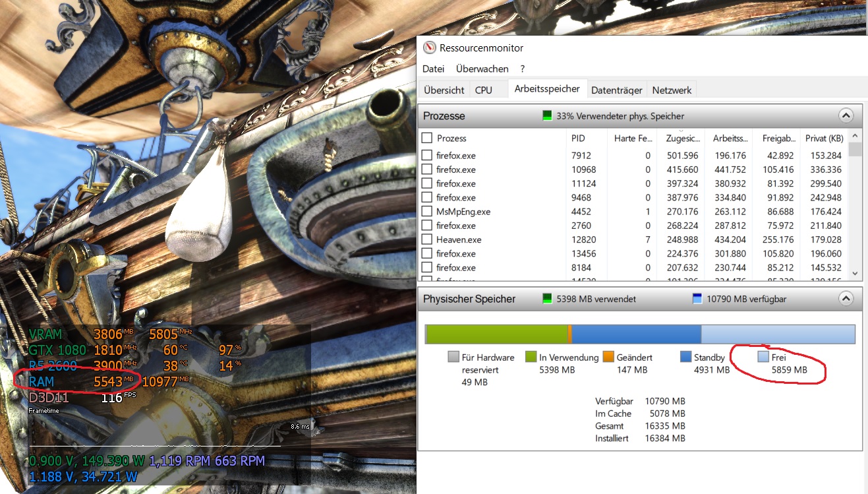Sort by Zugesic... column header
The image size is (868, 494).
[683, 138]
